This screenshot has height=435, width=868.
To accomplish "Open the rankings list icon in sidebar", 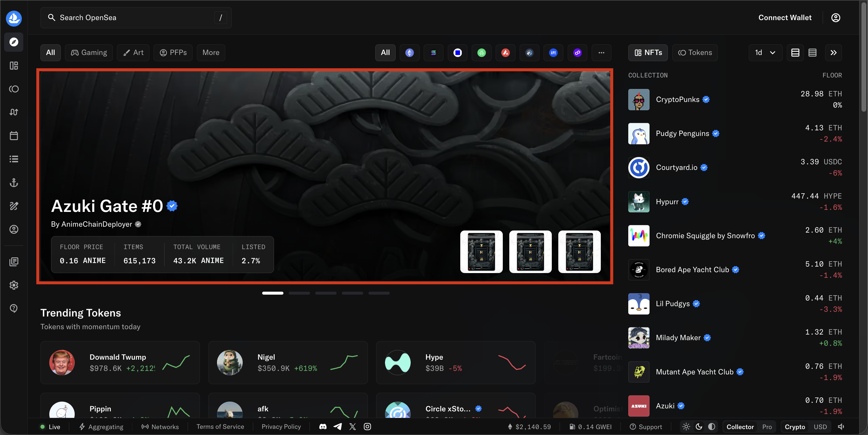I will tap(14, 159).
